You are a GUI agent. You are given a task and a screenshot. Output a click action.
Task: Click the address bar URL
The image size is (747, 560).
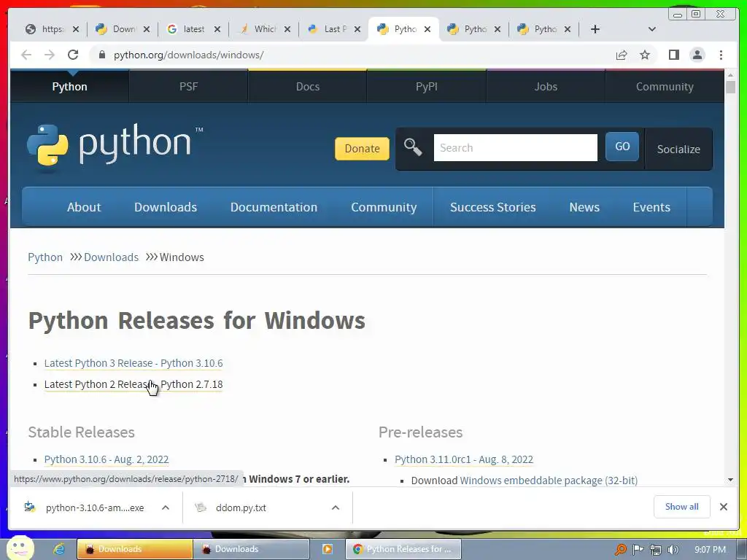pos(189,55)
